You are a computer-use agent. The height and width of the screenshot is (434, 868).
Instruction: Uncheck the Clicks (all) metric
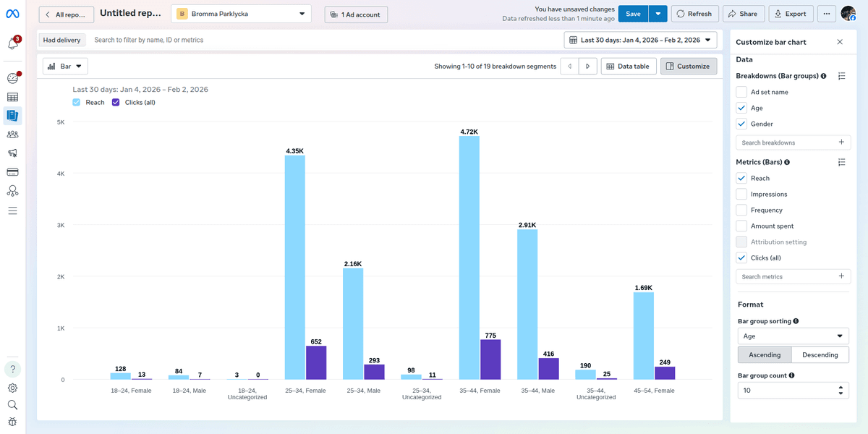(x=741, y=258)
